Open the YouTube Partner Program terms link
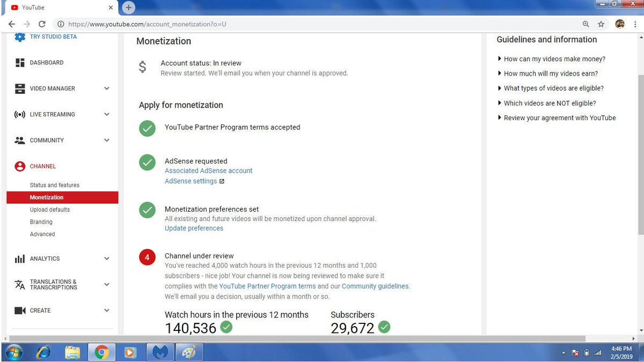The height and width of the screenshot is (362, 644). (267, 286)
